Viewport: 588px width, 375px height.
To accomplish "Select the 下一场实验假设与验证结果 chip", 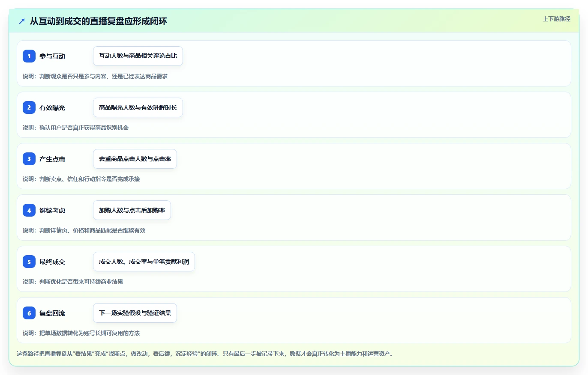I will 135,313.
